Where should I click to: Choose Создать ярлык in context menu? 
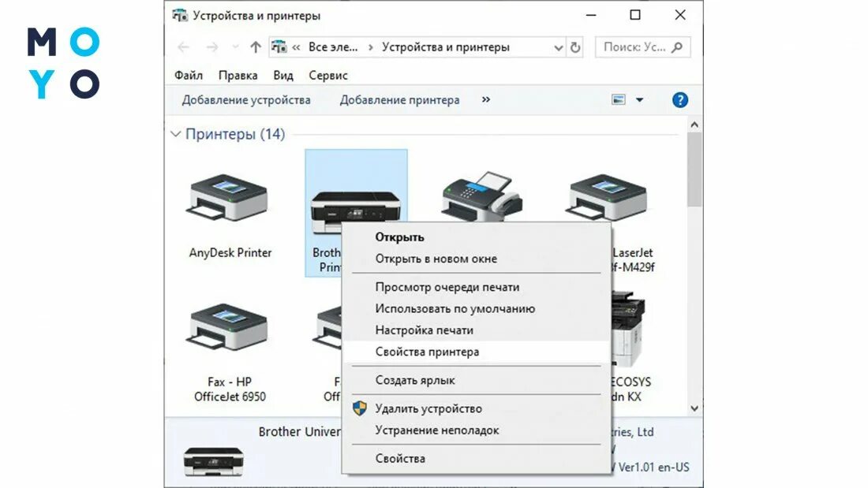click(476, 381)
